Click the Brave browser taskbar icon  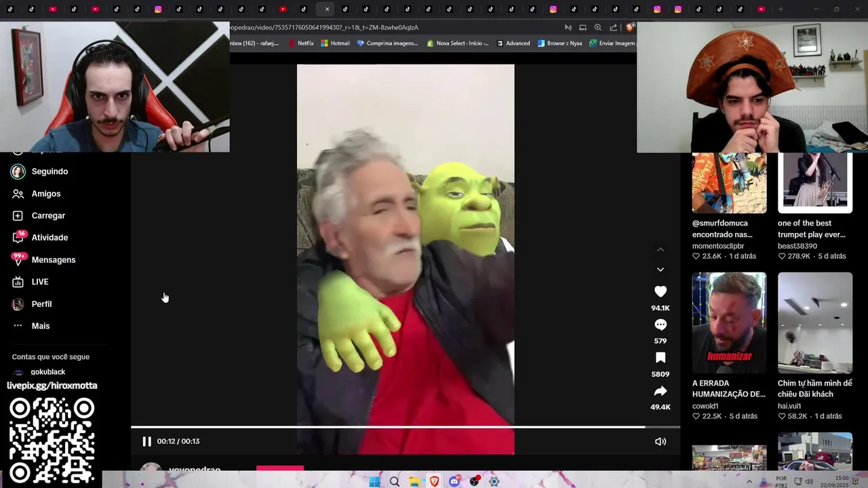(434, 482)
